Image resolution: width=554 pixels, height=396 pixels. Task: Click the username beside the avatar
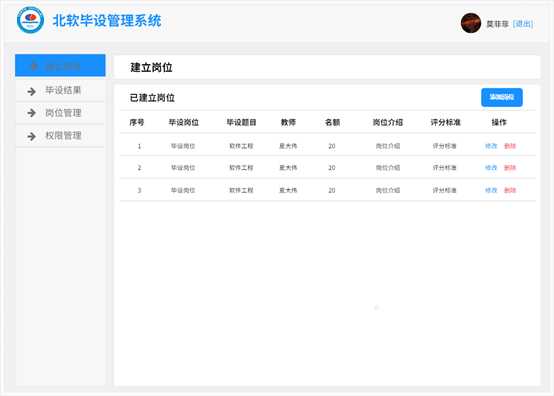497,24
